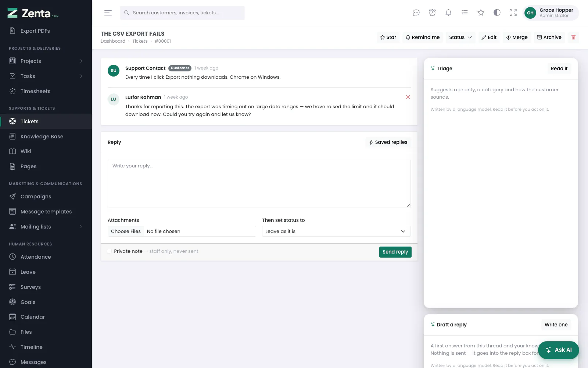588x368 pixels.
Task: Open the chat messages icon in header
Action: 416,13
